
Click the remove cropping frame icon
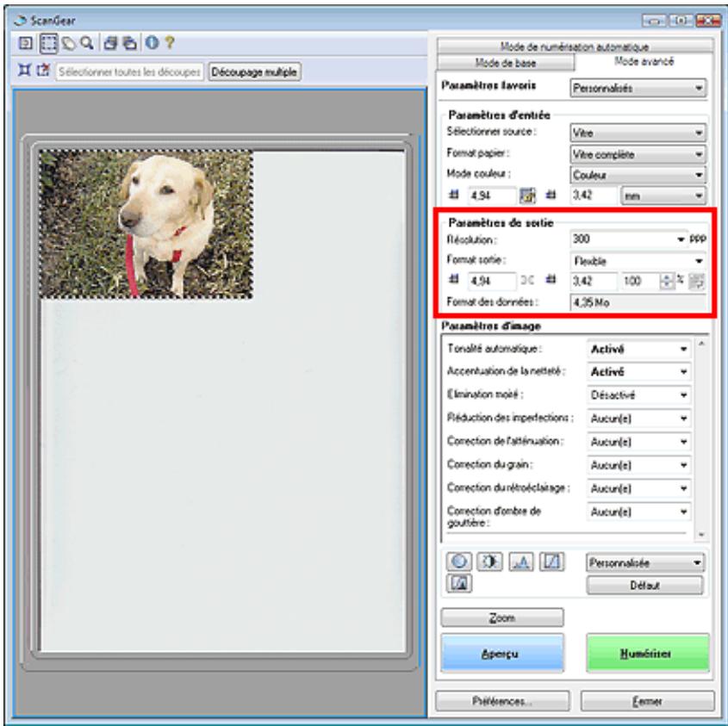pos(43,71)
